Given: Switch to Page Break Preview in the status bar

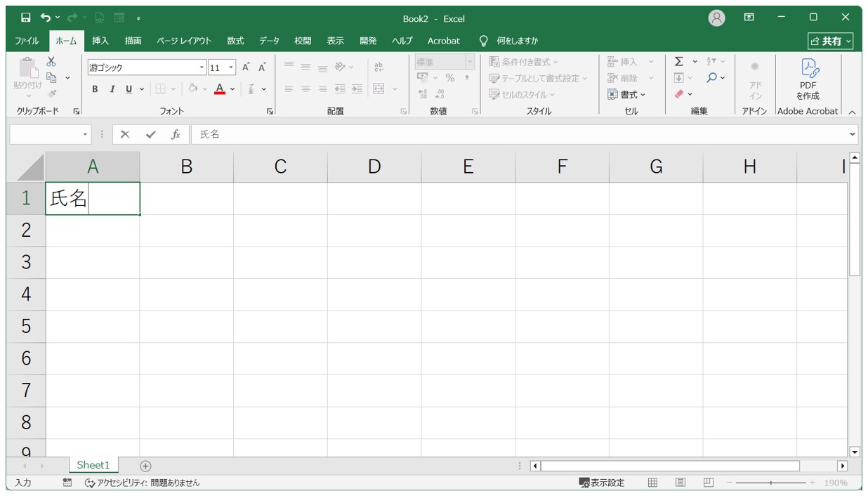Looking at the screenshot, I should [709, 483].
